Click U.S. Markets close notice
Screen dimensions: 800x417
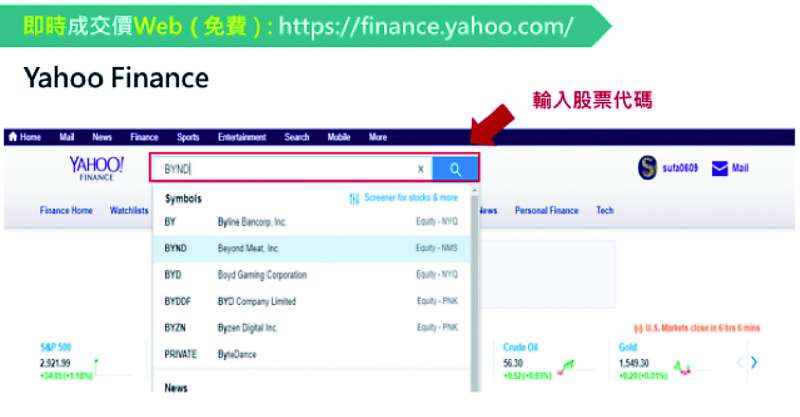pyautogui.click(x=697, y=328)
